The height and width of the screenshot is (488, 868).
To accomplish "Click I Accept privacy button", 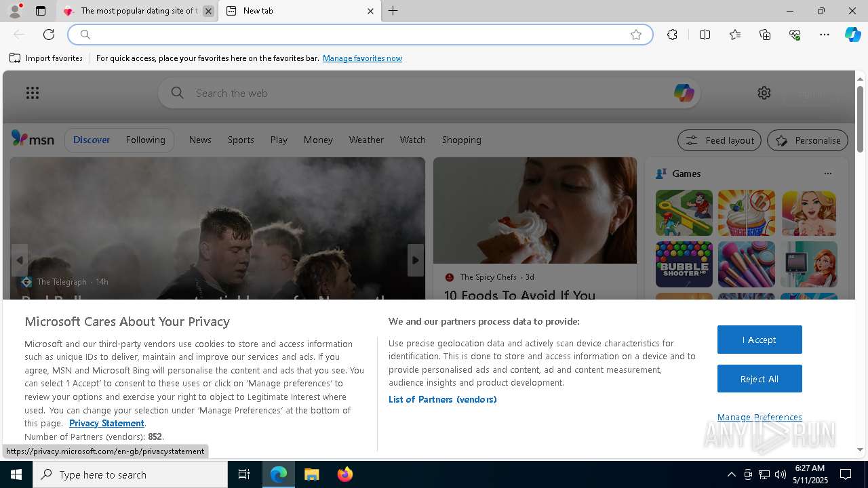I will click(x=759, y=340).
